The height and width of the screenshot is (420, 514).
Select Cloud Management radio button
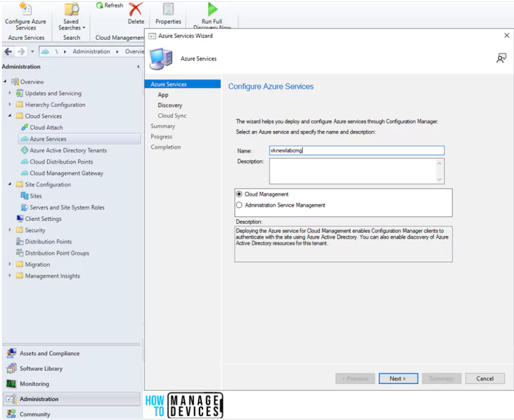239,194
